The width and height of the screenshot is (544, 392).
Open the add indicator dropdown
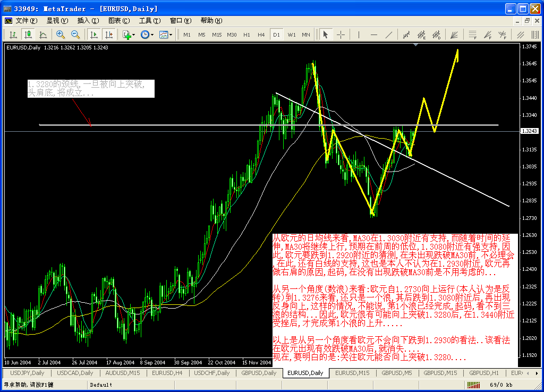pos(129,35)
